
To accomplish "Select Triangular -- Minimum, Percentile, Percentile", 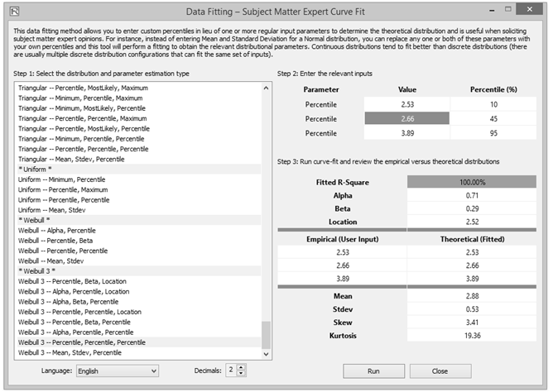I will pos(139,139).
